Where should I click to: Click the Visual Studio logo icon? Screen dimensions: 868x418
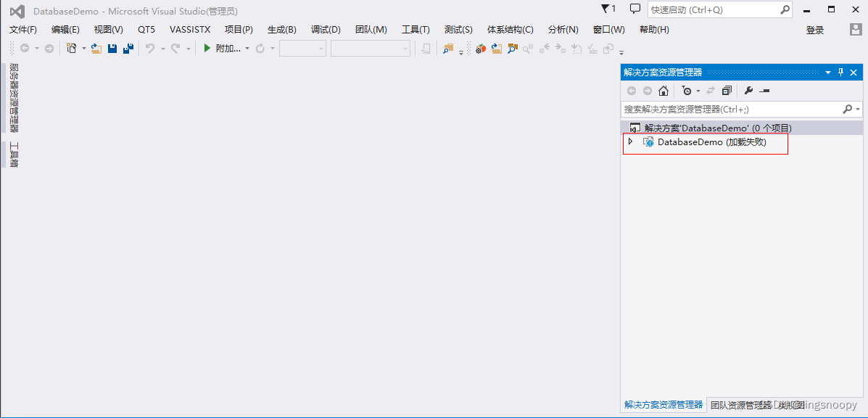[x=17, y=11]
